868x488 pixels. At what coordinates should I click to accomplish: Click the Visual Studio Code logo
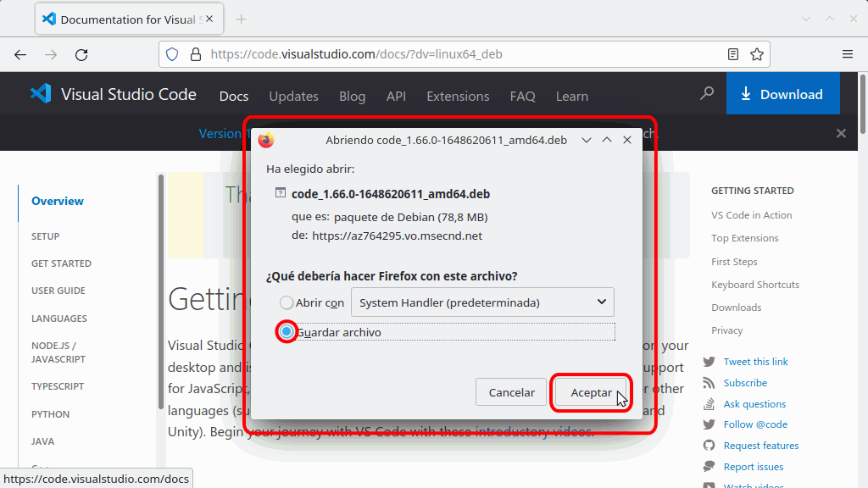(41, 93)
